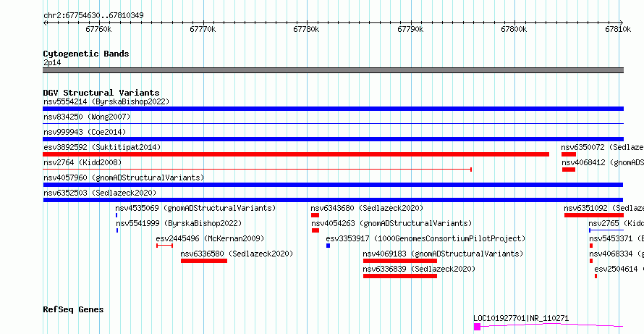Select the nsv834250 (Wong2007) thin blue line
This screenshot has width=644, height=334.
pos(333,123)
